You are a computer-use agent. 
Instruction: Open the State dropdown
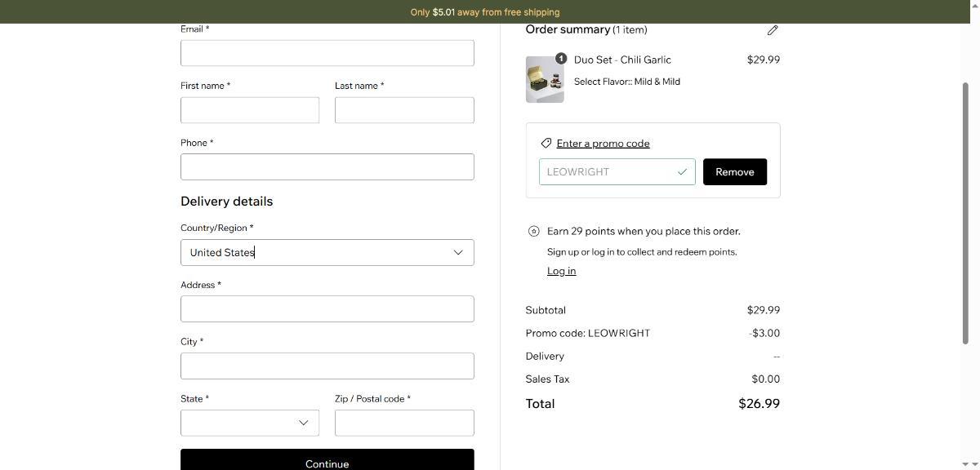(250, 423)
